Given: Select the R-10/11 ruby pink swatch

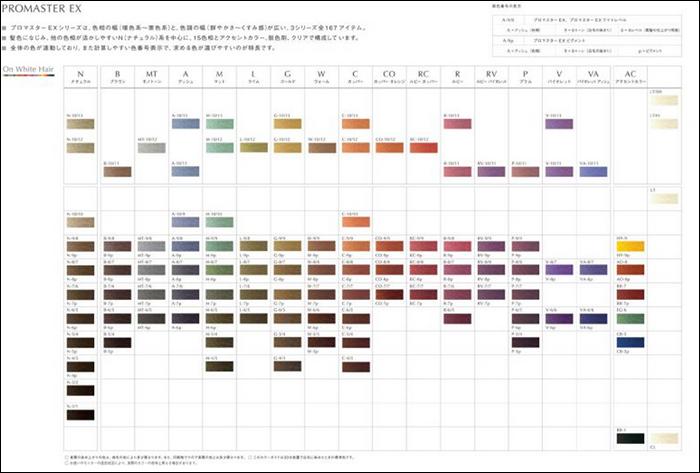Looking at the screenshot, I should click(x=458, y=171).
